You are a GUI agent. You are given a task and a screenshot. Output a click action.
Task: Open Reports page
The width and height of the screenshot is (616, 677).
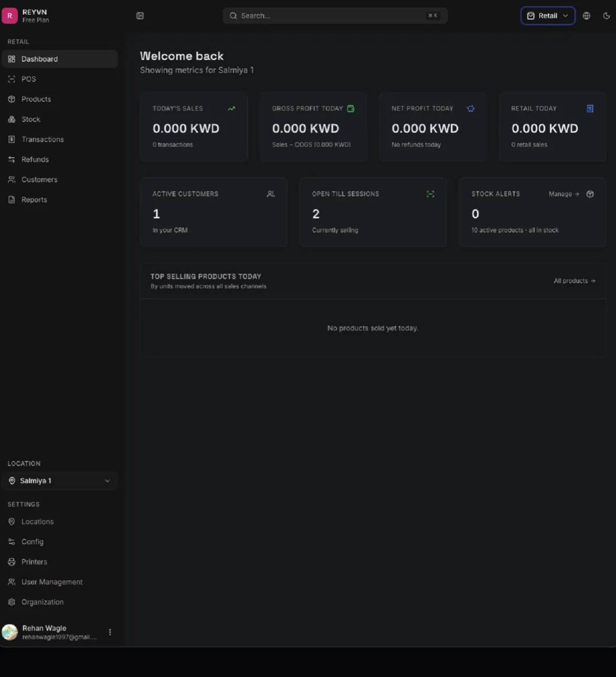[60, 200]
